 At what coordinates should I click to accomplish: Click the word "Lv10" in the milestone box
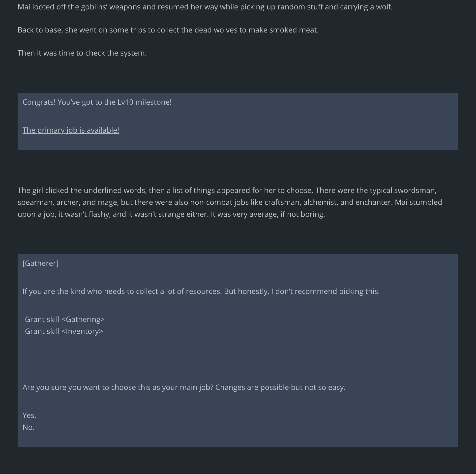tap(125, 102)
